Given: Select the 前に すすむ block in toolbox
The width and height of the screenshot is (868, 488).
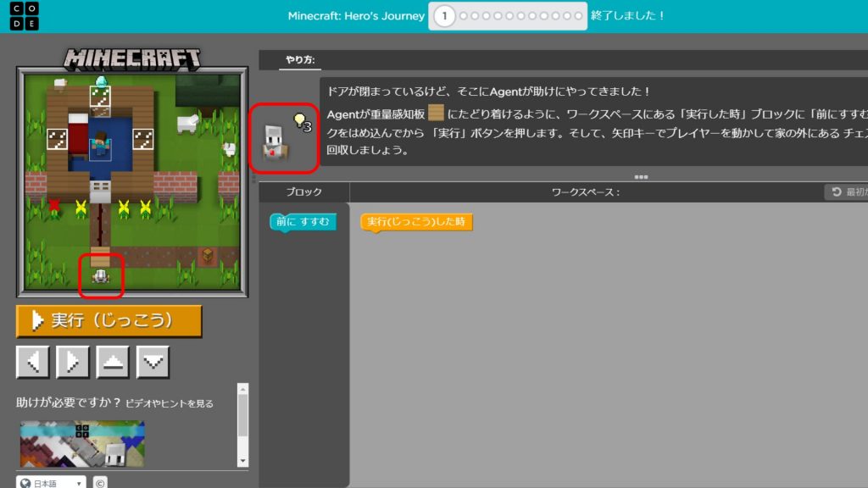Looking at the screenshot, I should [x=303, y=222].
